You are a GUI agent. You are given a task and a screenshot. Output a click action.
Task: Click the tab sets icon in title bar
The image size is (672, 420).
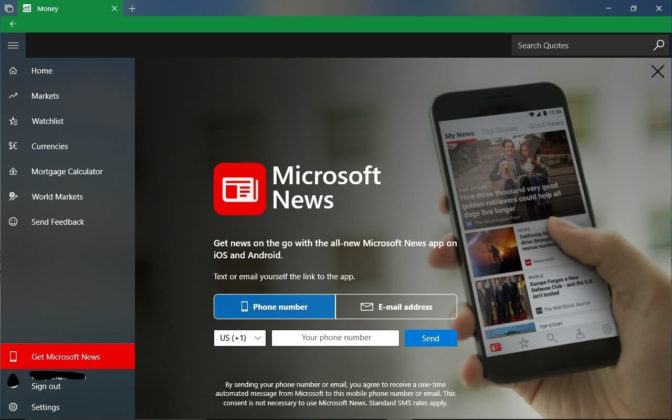tap(9, 8)
